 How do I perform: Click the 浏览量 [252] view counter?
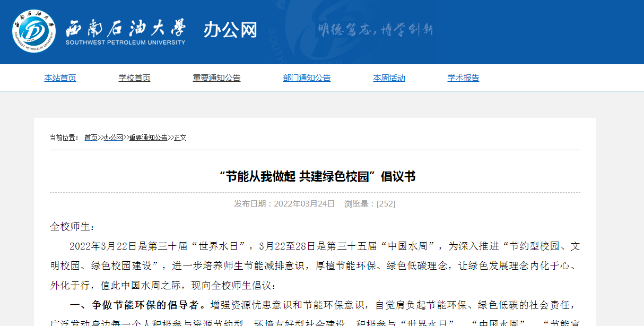tap(369, 204)
